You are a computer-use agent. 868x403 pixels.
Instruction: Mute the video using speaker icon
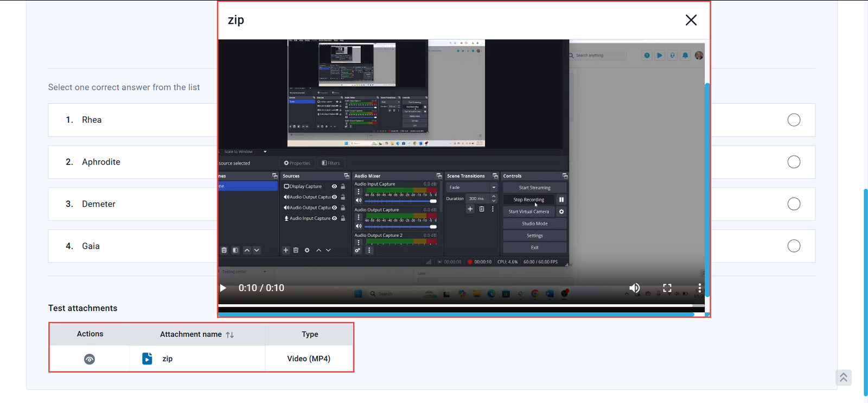tap(634, 288)
